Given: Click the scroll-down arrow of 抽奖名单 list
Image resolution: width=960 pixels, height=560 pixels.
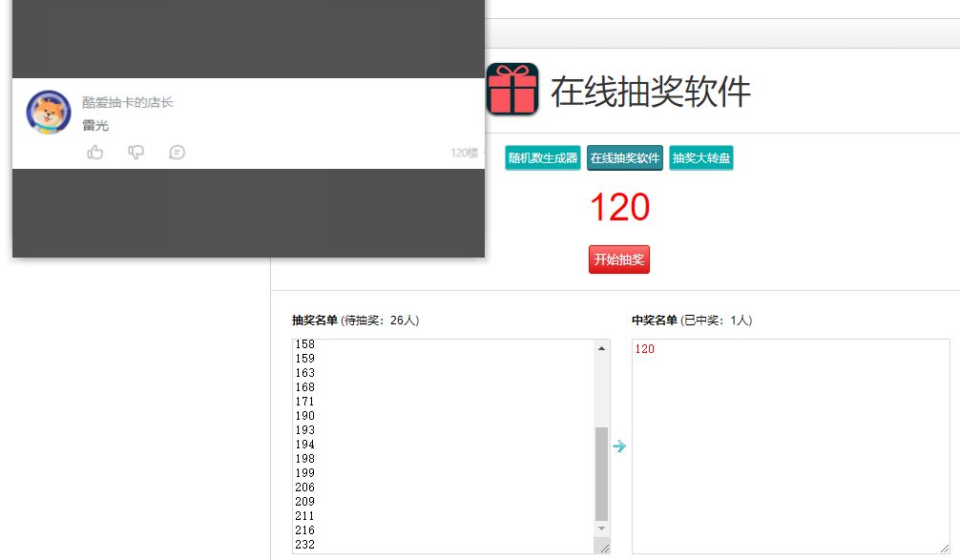Looking at the screenshot, I should click(601, 529).
